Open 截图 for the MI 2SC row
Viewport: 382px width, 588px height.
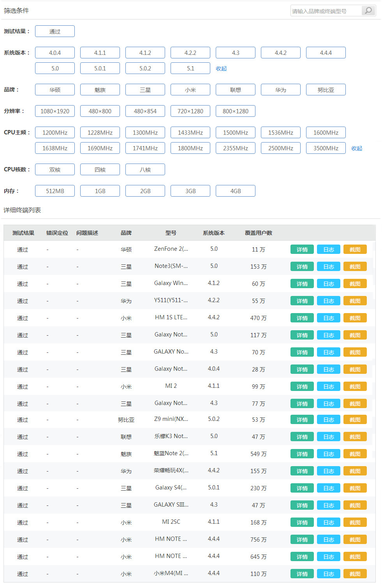pyautogui.click(x=355, y=522)
